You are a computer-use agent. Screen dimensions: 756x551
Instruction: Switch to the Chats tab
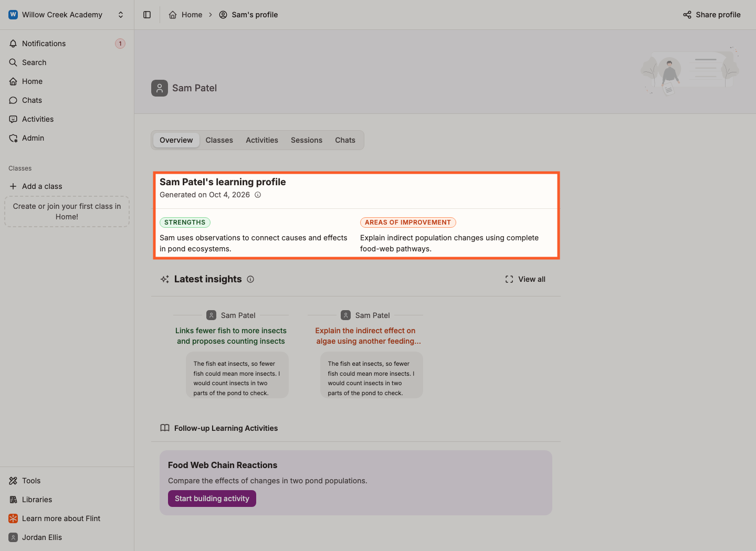345,140
